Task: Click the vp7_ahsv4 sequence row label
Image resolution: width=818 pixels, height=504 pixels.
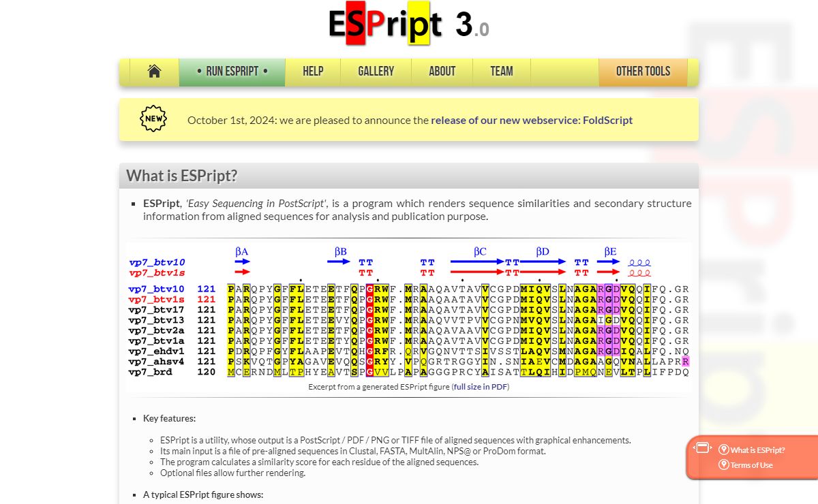Action: 156,362
